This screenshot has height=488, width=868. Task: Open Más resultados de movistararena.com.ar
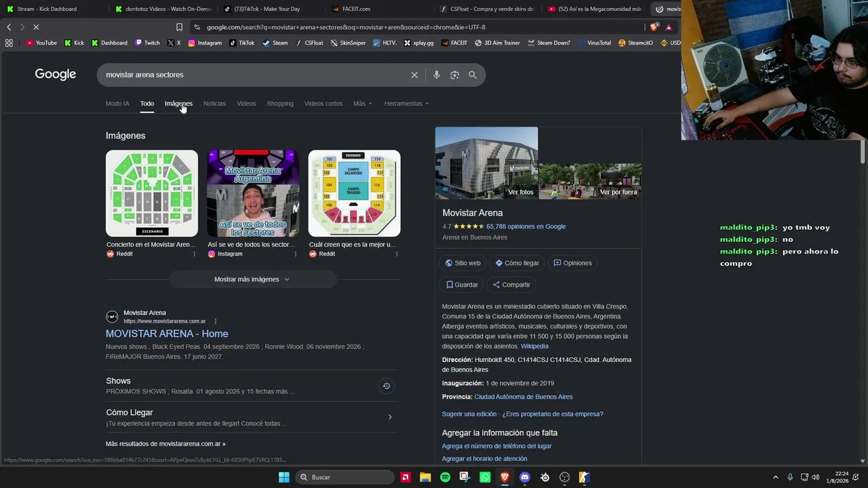[x=165, y=444]
